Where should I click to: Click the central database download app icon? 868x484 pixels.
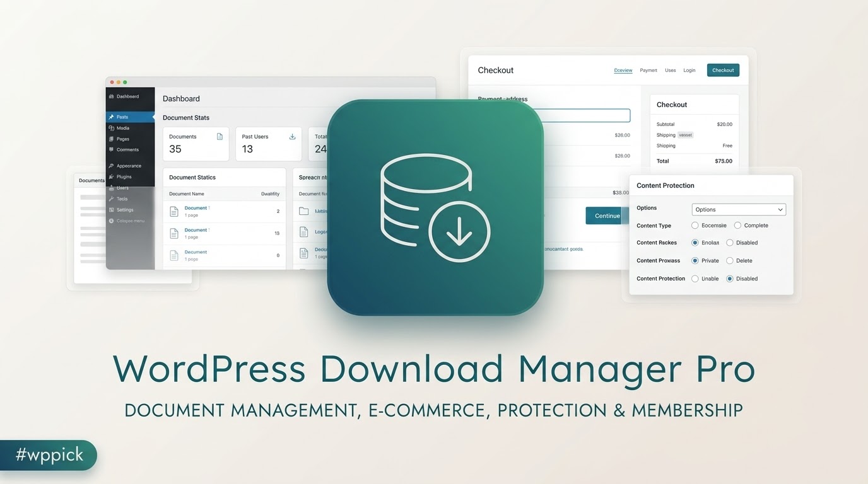[435, 207]
